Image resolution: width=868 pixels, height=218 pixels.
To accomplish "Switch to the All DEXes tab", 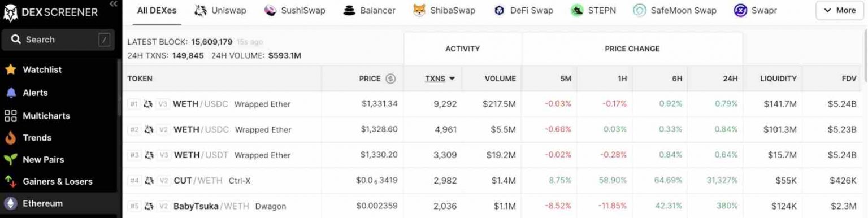I will tap(157, 11).
